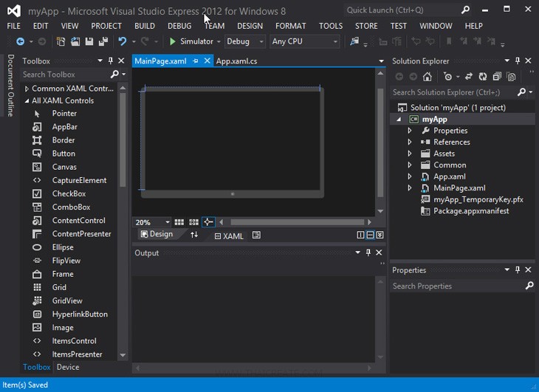The height and width of the screenshot is (392, 539).
Task: Click Sync with Active Document icon
Action: 469,77
